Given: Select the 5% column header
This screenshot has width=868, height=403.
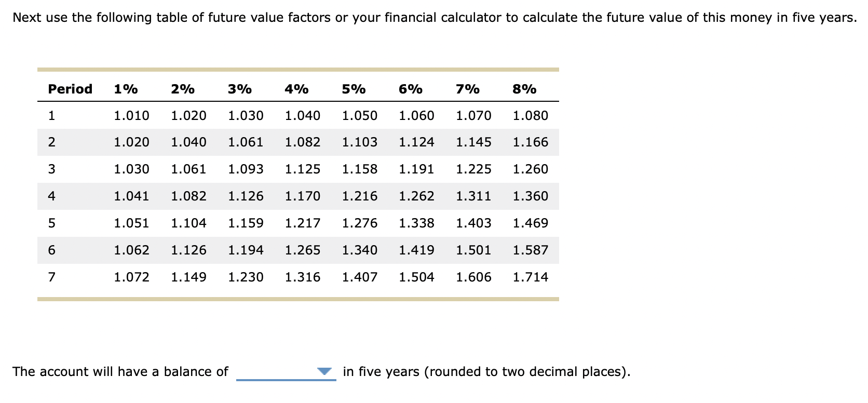Looking at the screenshot, I should (354, 89).
